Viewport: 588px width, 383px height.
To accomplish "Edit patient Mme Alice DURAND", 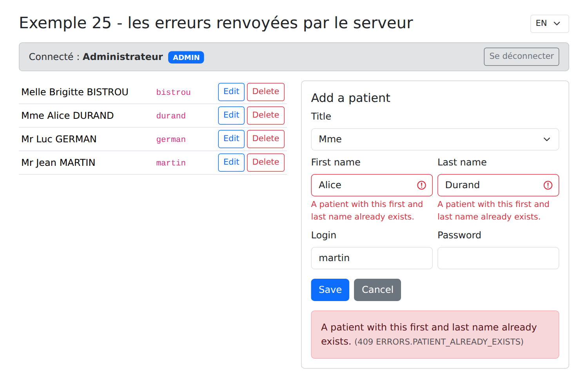I will (x=231, y=115).
